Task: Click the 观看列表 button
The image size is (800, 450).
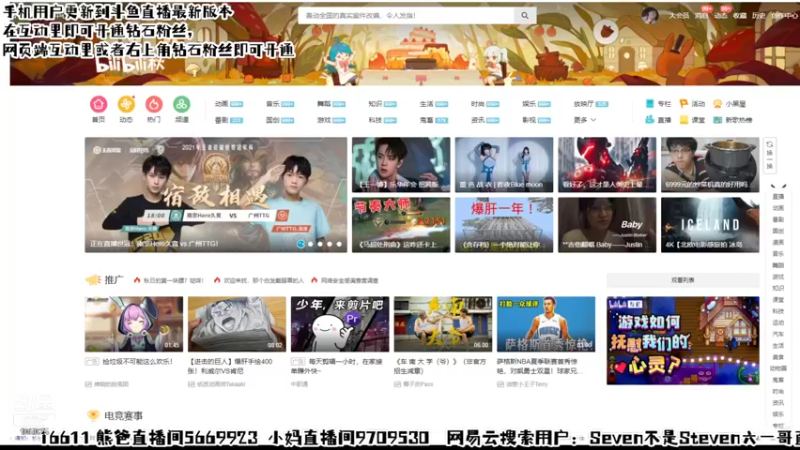Action: [683, 280]
